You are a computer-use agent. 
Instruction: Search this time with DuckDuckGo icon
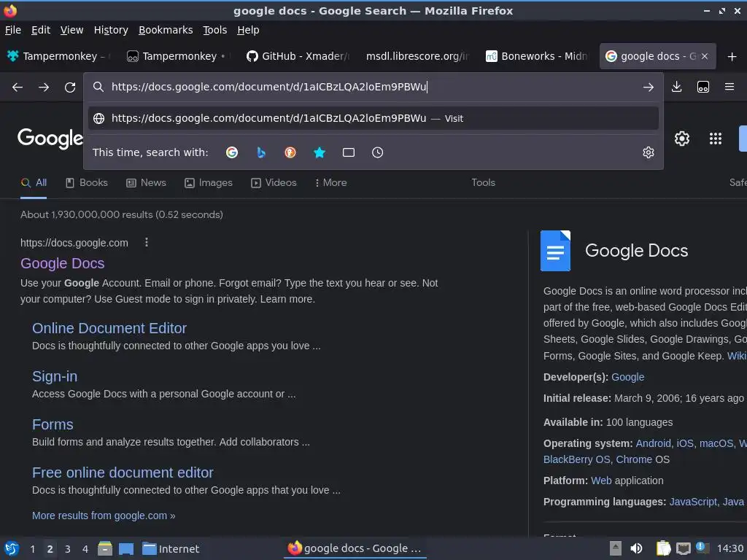[290, 152]
